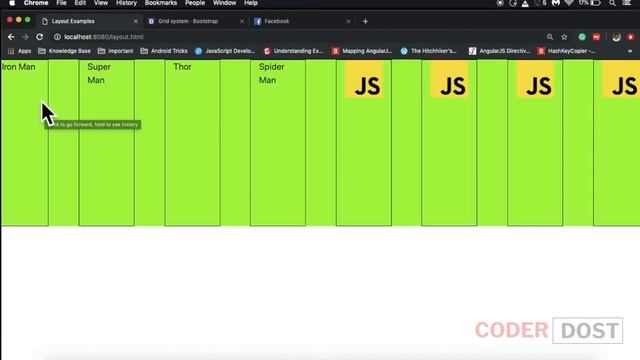Go back using browser back arrow
640x360 pixels.
11,37
